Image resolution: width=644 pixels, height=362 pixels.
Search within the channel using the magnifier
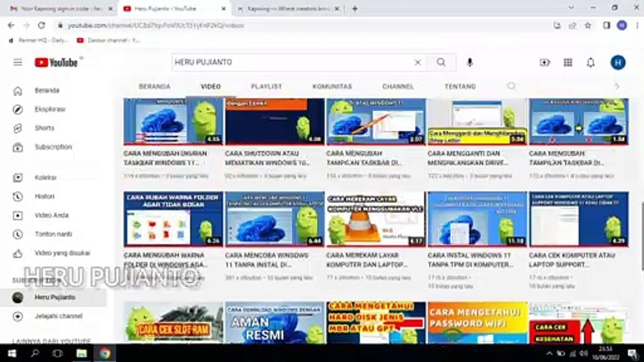[x=512, y=86]
